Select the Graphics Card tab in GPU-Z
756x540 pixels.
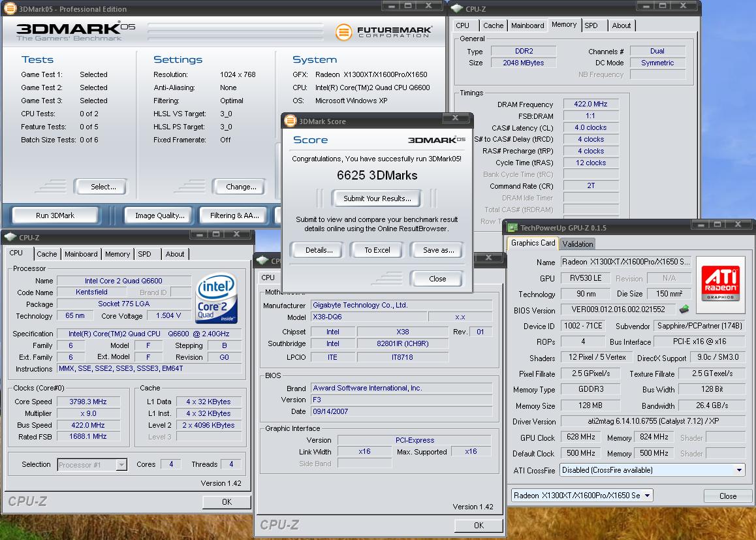tap(533, 243)
